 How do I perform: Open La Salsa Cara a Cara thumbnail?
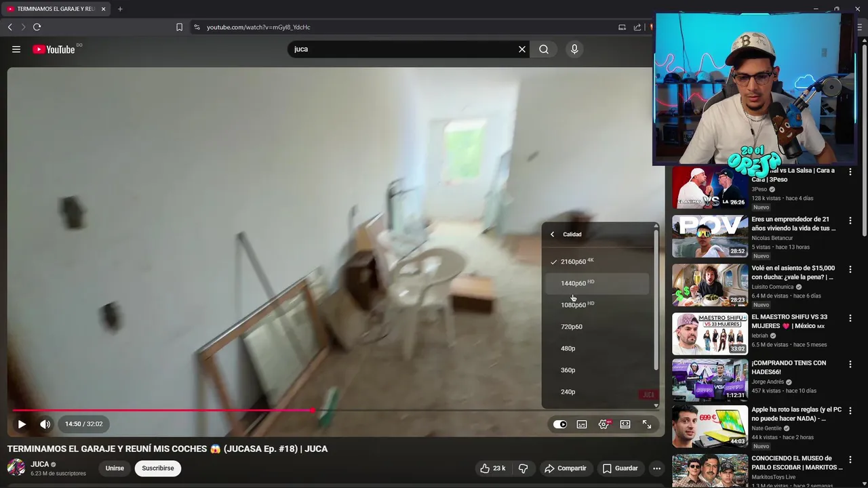coord(710,188)
